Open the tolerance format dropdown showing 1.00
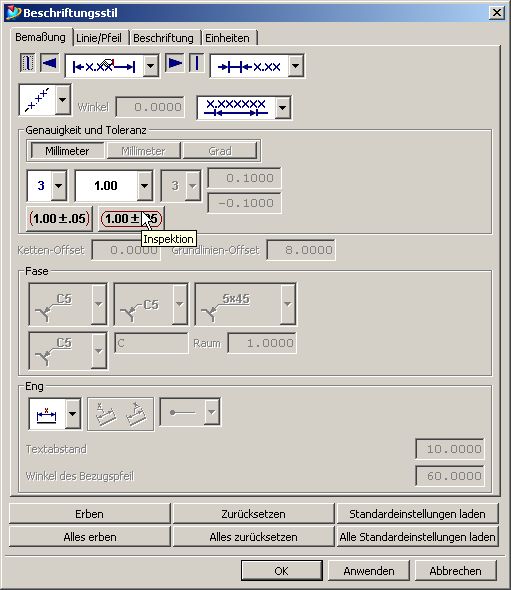Image resolution: width=511 pixels, height=590 pixels. (144, 186)
